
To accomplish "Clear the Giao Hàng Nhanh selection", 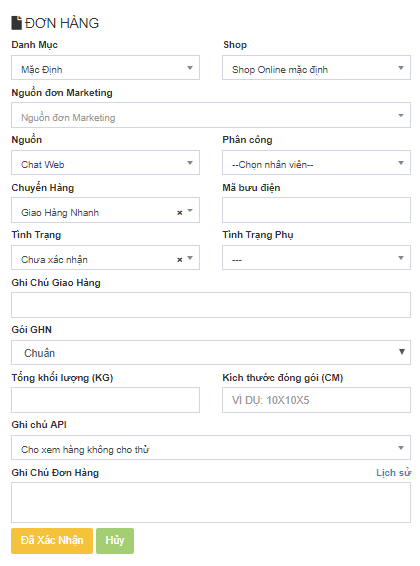I will pos(179,213).
